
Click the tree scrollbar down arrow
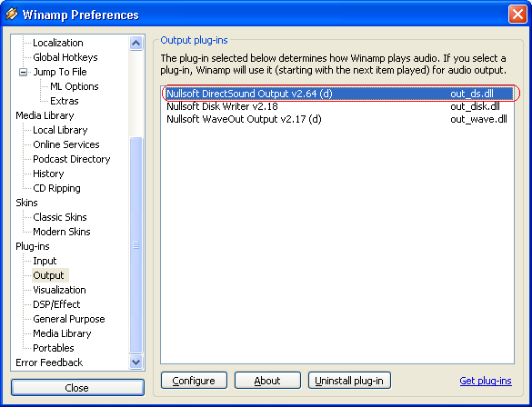[136, 362]
